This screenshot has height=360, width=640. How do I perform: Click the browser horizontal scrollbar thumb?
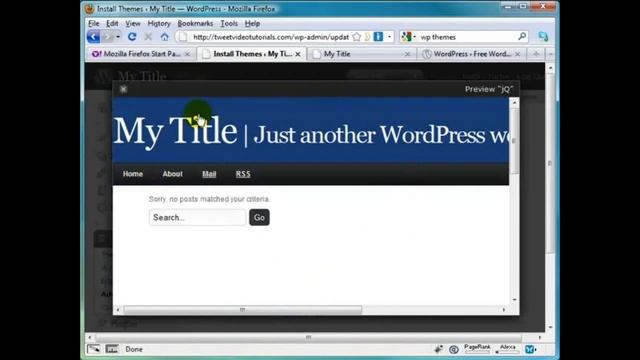click(x=308, y=338)
